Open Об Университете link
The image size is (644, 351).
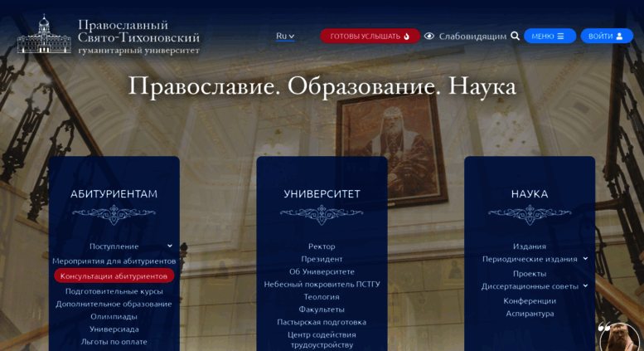pyautogui.click(x=322, y=271)
